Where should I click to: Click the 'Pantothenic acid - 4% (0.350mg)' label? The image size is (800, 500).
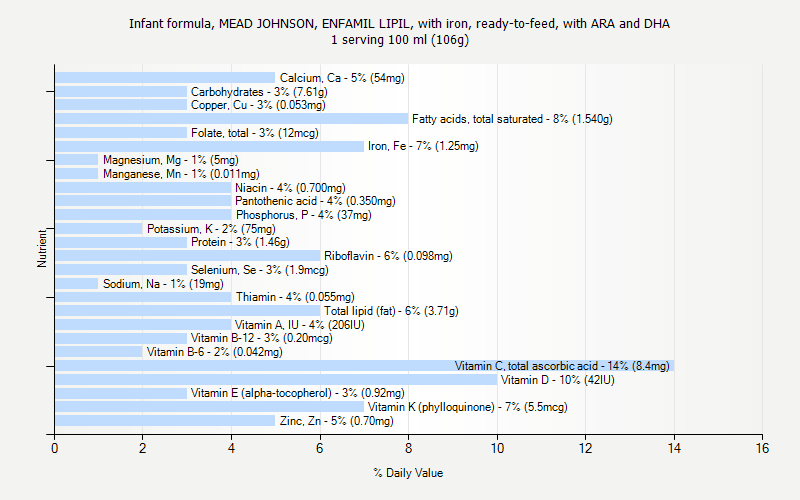[x=315, y=201]
